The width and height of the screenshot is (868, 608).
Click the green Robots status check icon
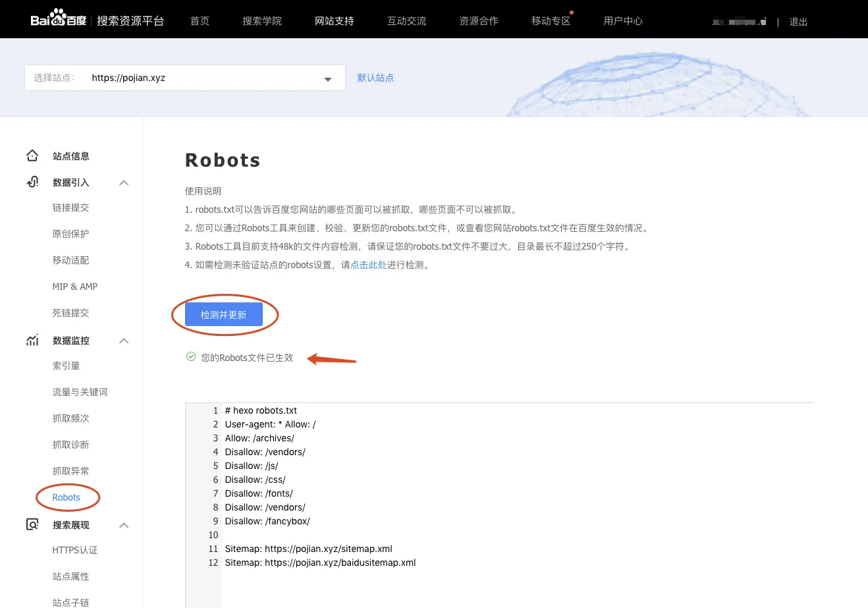(191, 357)
